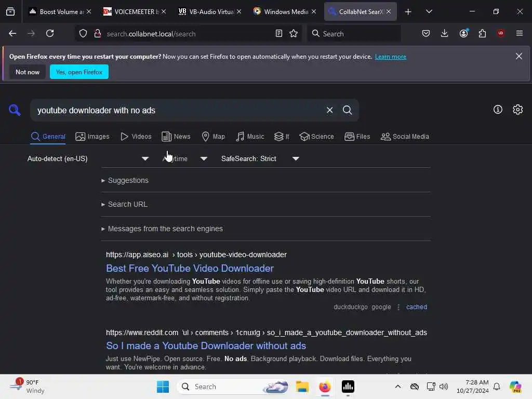Open File Explorer from taskbar

coord(302,387)
